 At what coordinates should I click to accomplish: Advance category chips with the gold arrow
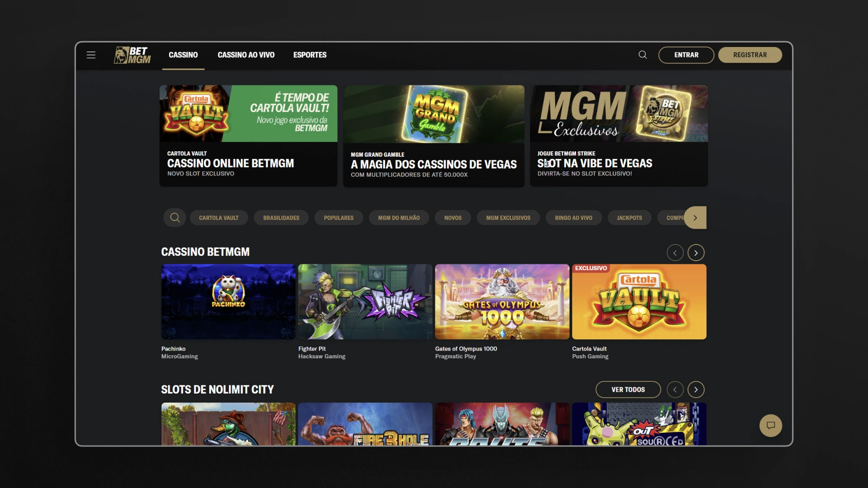695,218
